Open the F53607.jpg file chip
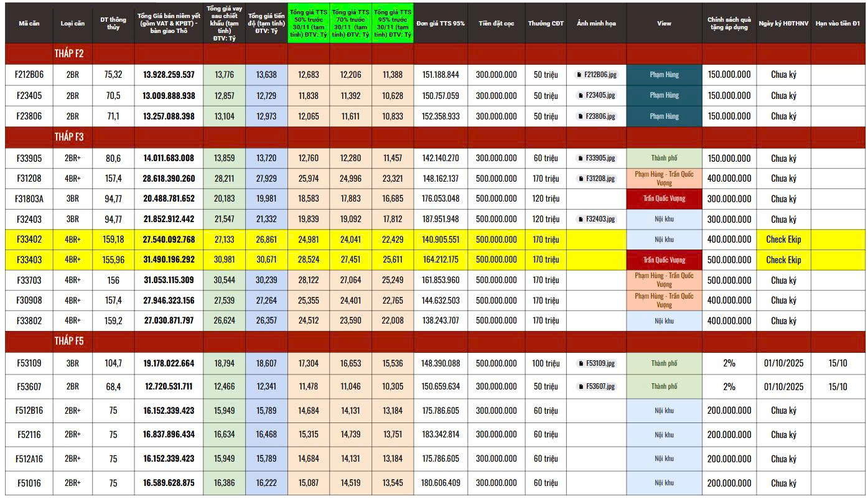 click(596, 386)
